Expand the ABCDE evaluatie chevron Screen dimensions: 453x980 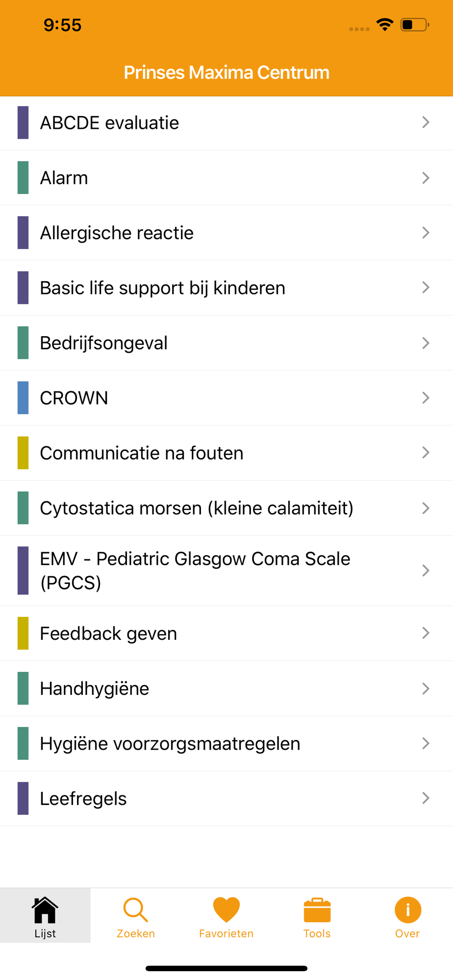click(x=426, y=122)
